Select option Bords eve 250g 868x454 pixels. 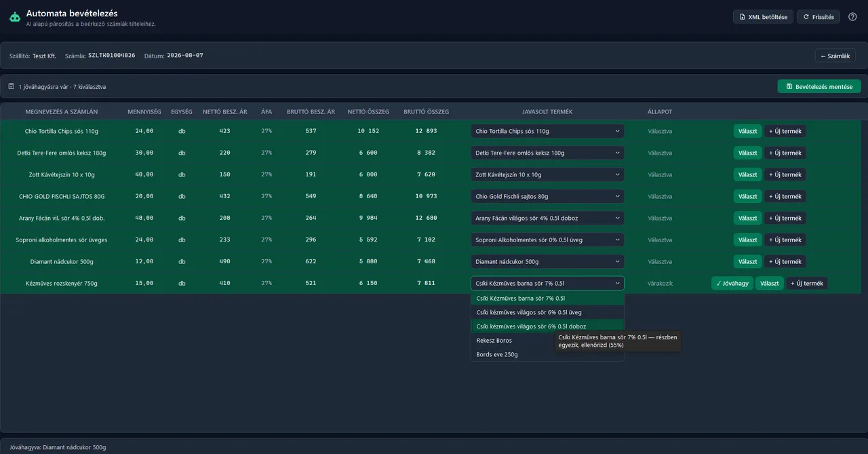click(547, 354)
